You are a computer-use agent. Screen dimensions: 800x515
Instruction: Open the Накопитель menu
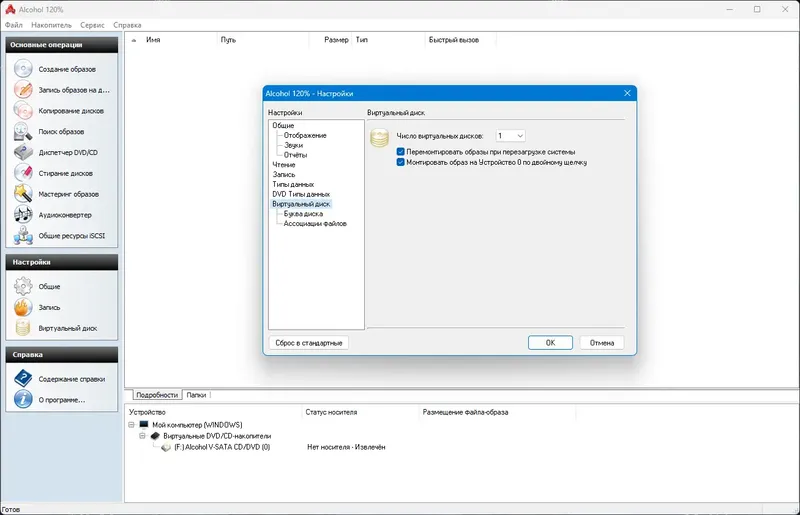click(x=51, y=24)
